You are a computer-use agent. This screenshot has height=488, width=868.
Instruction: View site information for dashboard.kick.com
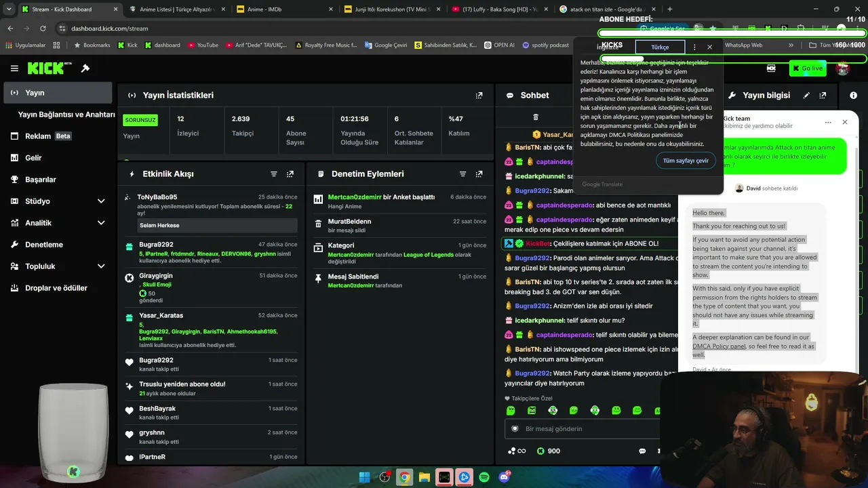coord(62,28)
